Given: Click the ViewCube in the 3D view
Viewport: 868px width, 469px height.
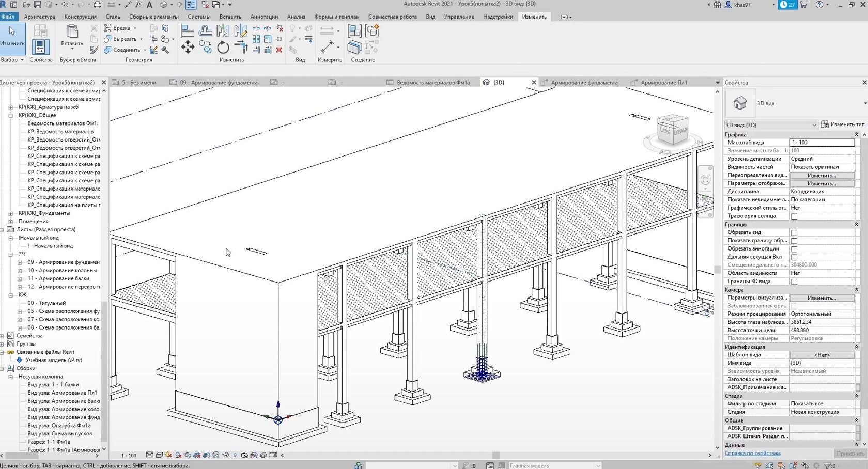Looking at the screenshot, I should pyautogui.click(x=672, y=131).
